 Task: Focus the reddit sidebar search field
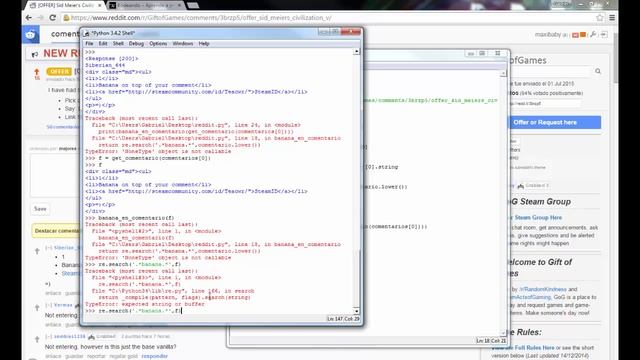point(550,71)
